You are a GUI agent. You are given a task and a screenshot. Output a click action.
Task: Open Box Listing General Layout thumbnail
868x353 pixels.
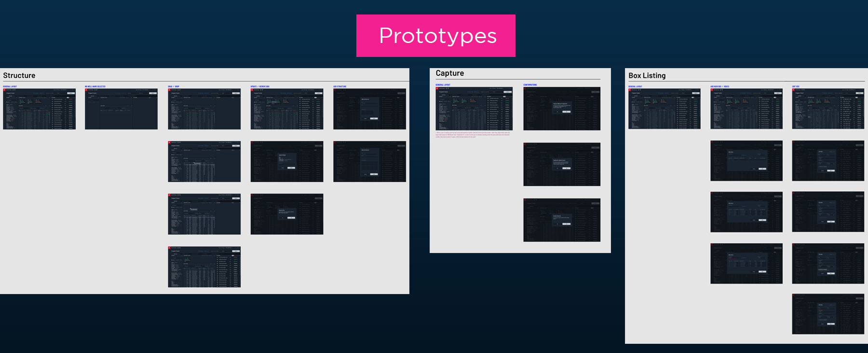tap(665, 109)
